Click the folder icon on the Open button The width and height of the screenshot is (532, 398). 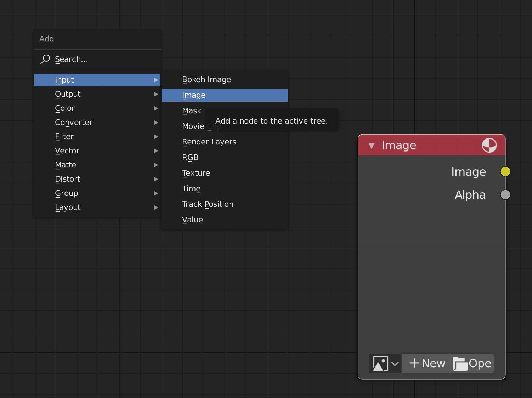460,363
